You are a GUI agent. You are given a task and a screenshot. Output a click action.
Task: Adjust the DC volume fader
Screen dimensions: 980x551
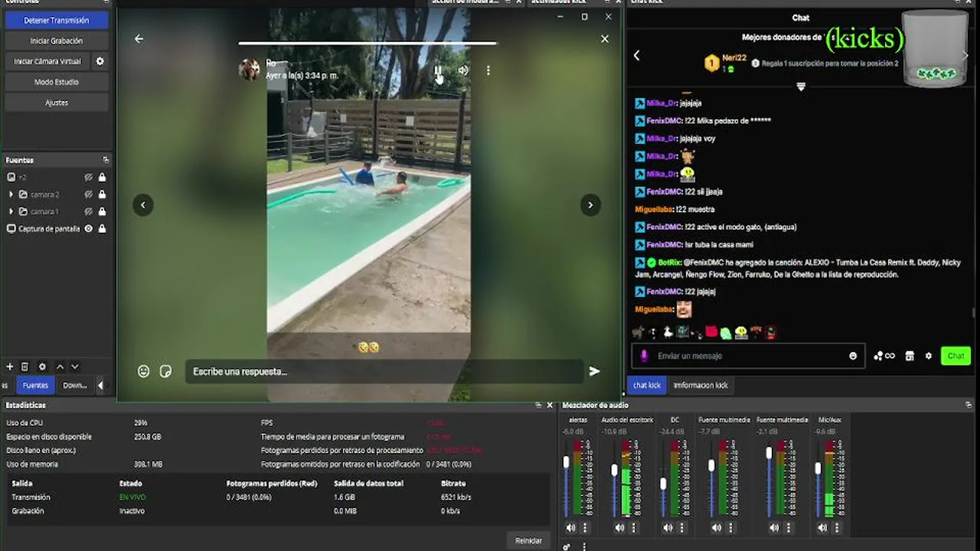(x=663, y=484)
